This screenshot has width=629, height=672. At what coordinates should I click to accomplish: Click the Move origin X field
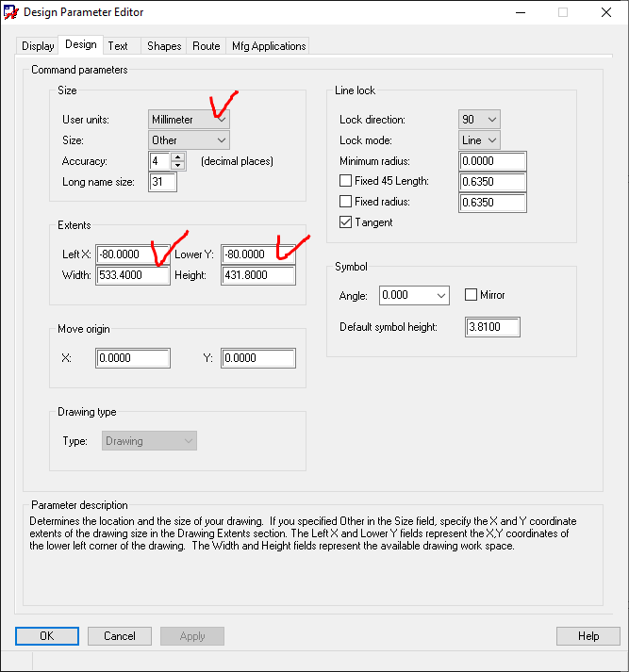(132, 358)
